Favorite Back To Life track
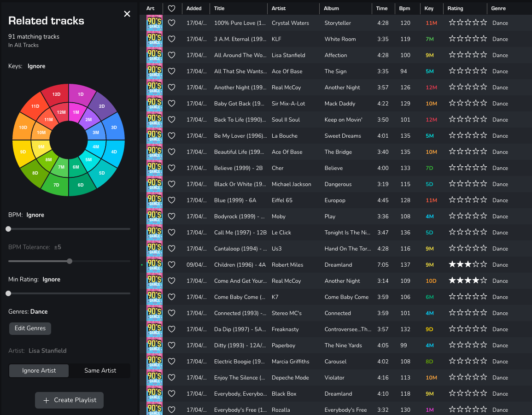 tap(172, 119)
